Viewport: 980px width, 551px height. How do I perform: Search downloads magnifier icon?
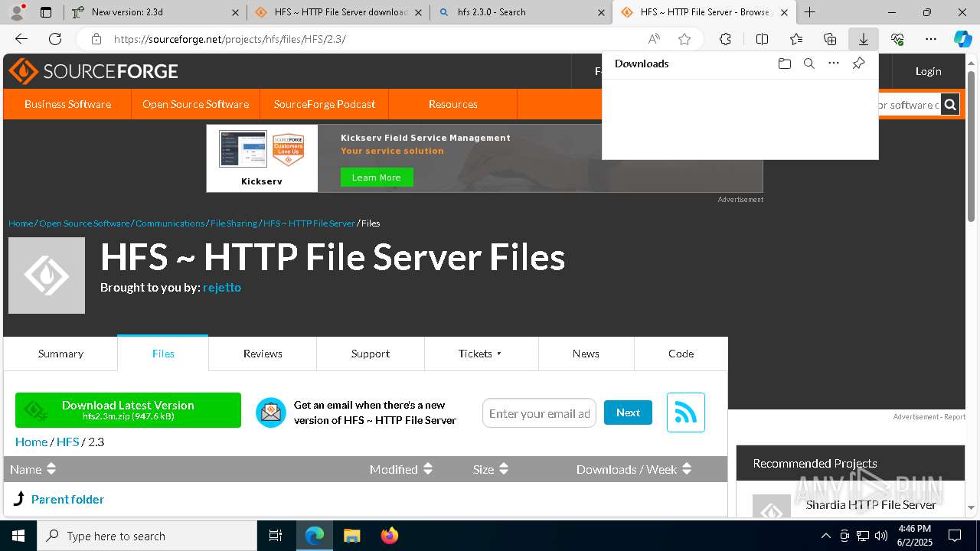[x=808, y=64]
